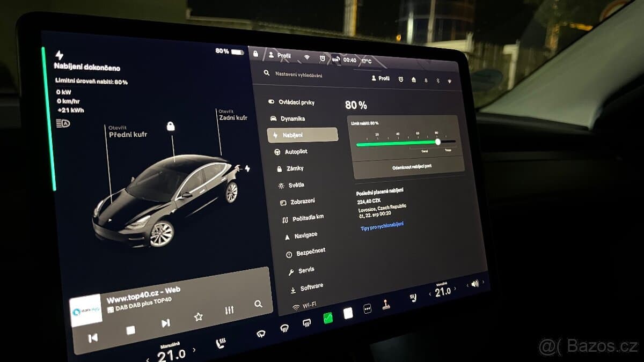
Task: Tap the alarm icon in settings header
Action: click(x=400, y=79)
